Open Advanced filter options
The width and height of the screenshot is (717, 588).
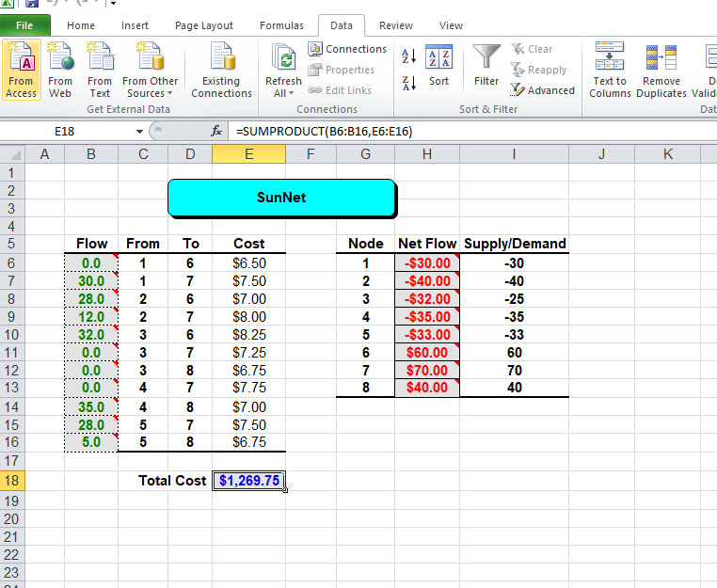coord(542,90)
